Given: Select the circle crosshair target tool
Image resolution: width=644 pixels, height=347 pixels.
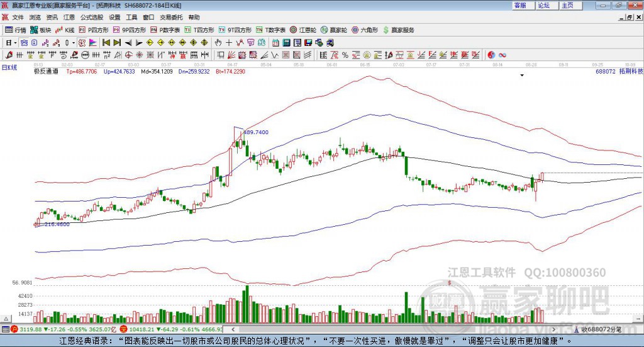Looking at the screenshot, I should 128,55.
